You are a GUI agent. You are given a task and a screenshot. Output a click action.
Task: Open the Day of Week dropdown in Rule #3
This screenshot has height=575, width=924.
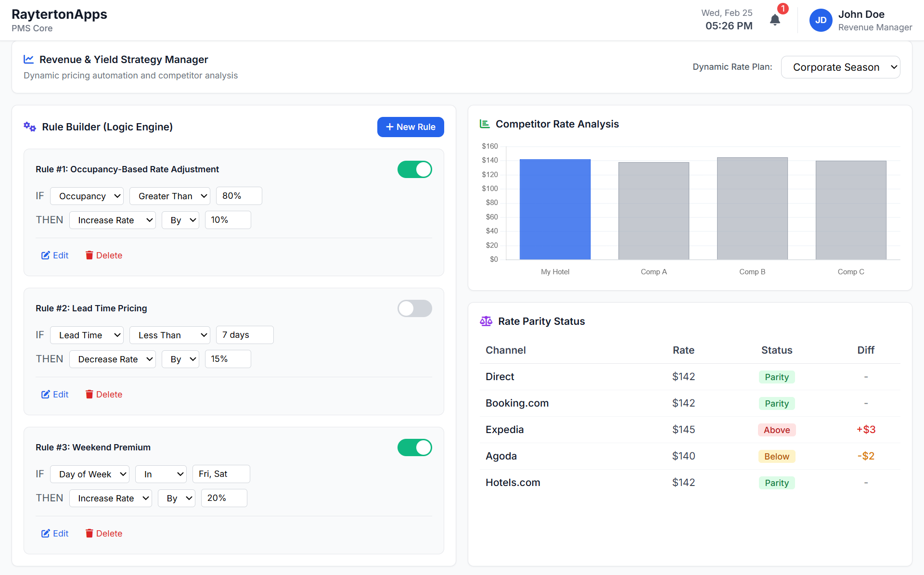click(90, 474)
